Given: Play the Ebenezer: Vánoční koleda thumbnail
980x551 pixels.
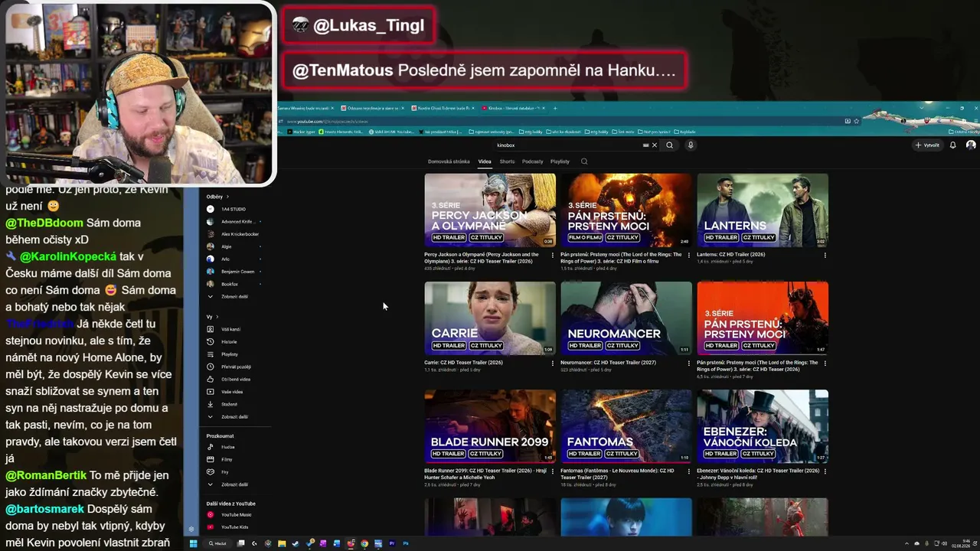Looking at the screenshot, I should (763, 426).
